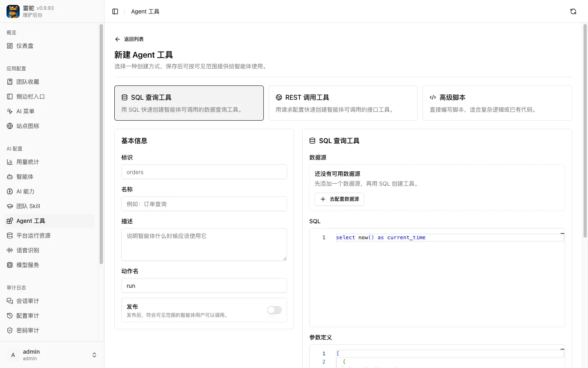Focus the 名称 input field
588x368 pixels.
[x=204, y=204]
